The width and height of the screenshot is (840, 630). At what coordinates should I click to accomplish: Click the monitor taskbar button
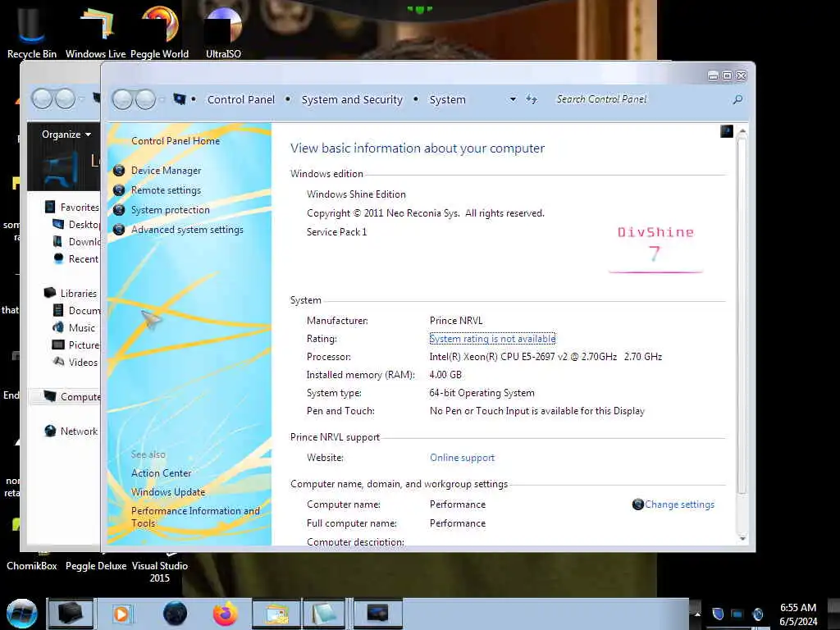pos(377,614)
